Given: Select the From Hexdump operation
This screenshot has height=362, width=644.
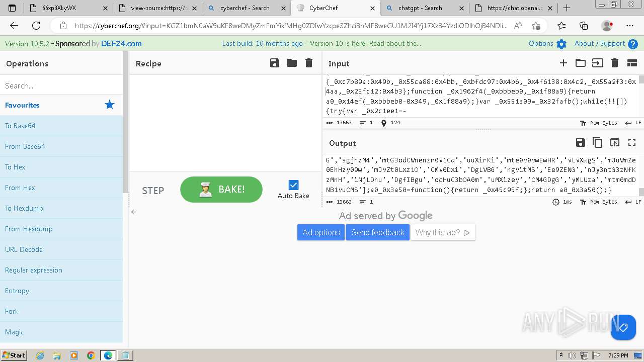Looking at the screenshot, I should 61,229.
